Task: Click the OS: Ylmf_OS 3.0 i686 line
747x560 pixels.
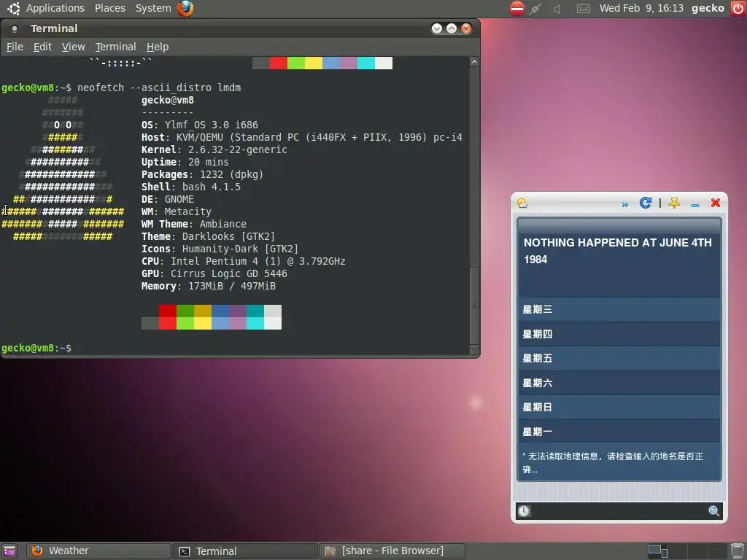Action: 200,125
